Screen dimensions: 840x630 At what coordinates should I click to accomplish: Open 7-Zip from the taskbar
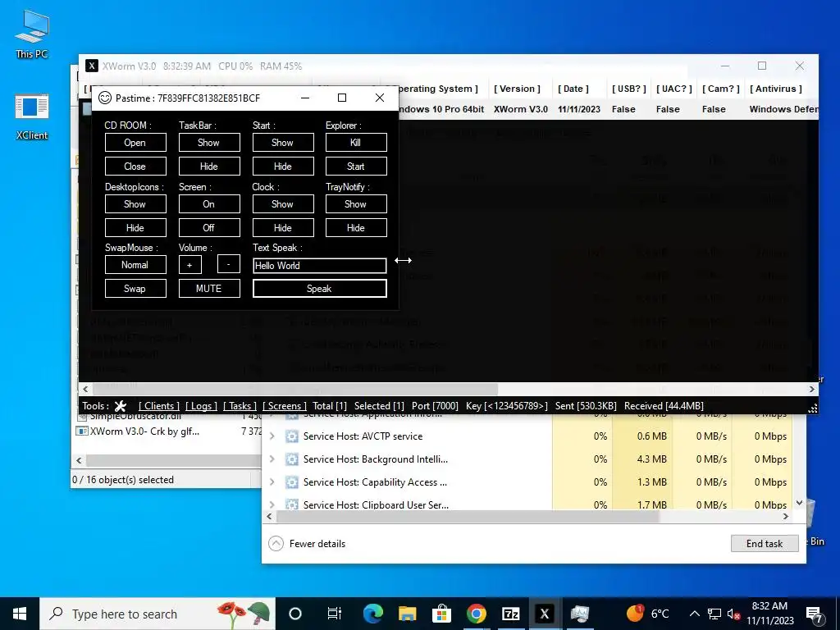pos(510,614)
